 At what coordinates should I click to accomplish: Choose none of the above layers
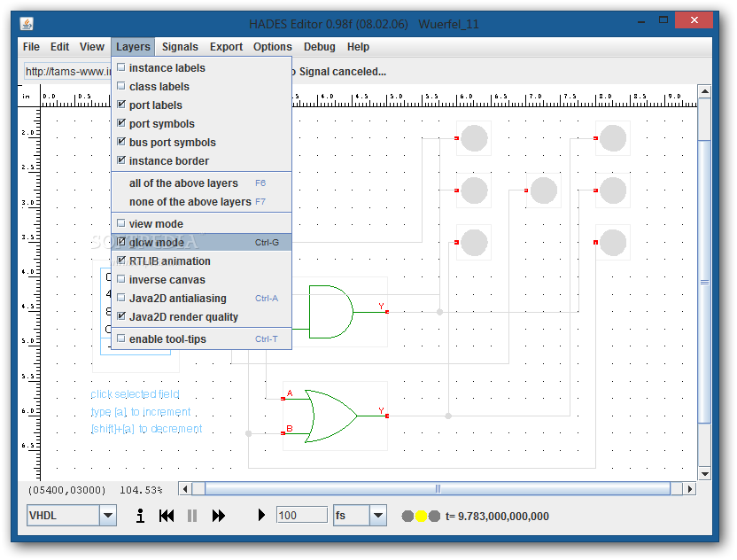[201, 202]
